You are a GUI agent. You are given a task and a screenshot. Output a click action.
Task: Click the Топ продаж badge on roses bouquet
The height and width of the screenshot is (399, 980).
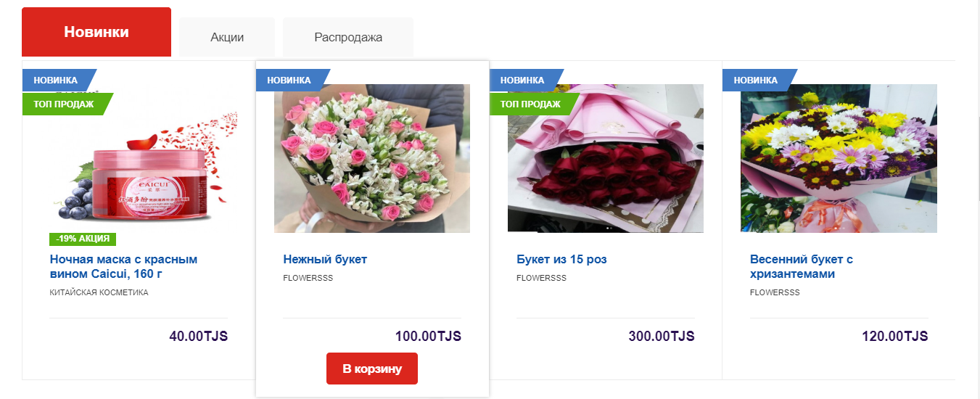coord(534,104)
